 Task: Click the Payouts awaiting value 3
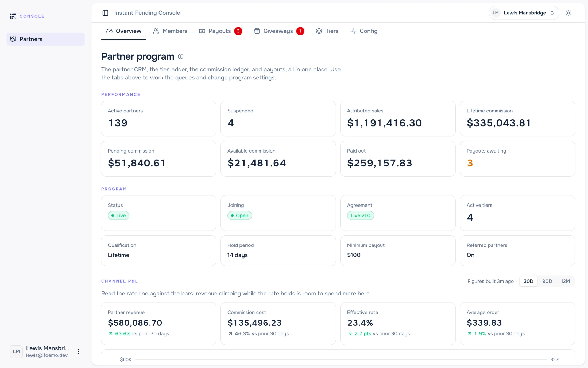[470, 163]
